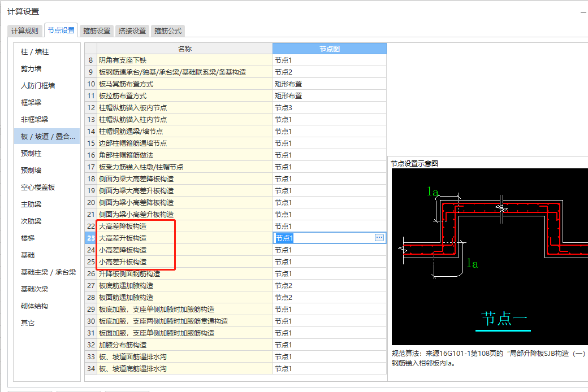Viewport: 588px width, 392px height.
Task: Select 框架梁 category
Action: [x=47, y=102]
